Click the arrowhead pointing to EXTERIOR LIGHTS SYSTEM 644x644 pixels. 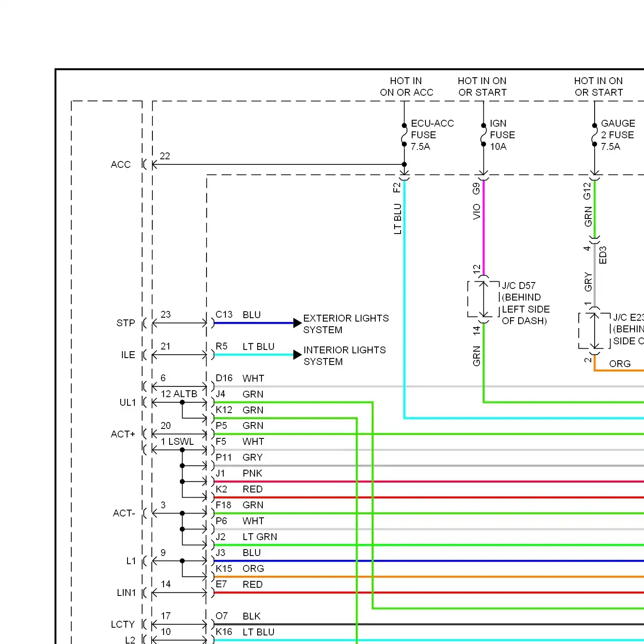point(298,323)
